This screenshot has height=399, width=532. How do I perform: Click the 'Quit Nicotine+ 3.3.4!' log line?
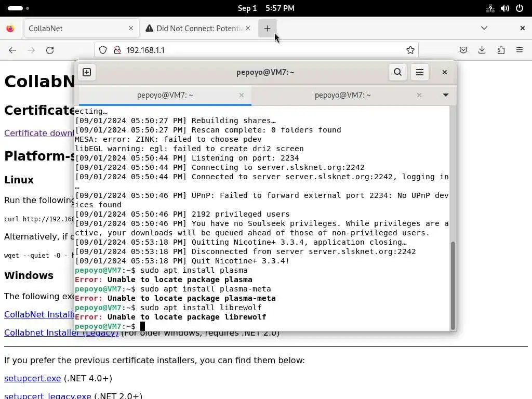tap(182, 261)
